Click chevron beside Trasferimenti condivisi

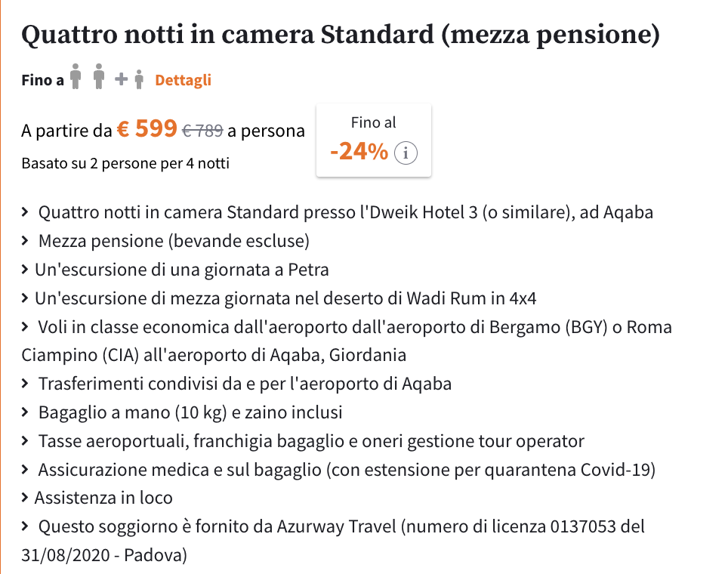click(x=25, y=384)
